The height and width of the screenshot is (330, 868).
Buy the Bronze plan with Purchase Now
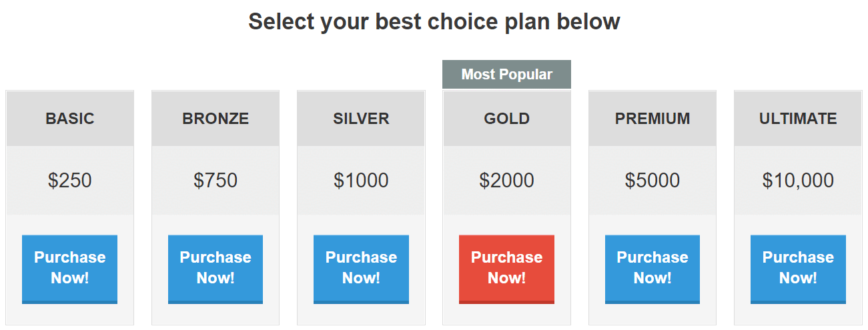[215, 269]
